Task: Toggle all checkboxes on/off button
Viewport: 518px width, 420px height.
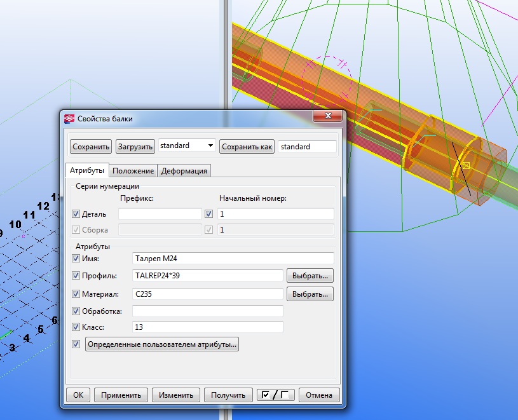Action: point(275,395)
